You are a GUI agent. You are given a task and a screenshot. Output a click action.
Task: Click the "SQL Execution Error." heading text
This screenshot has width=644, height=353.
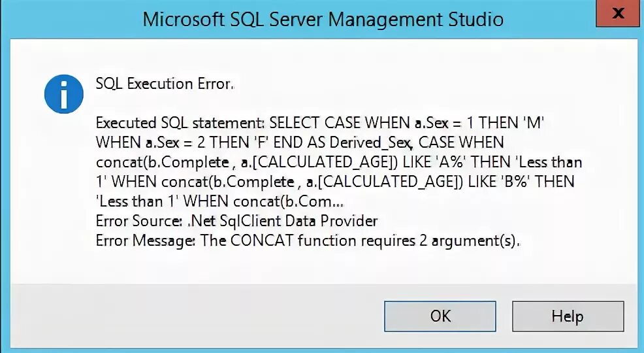[165, 84]
